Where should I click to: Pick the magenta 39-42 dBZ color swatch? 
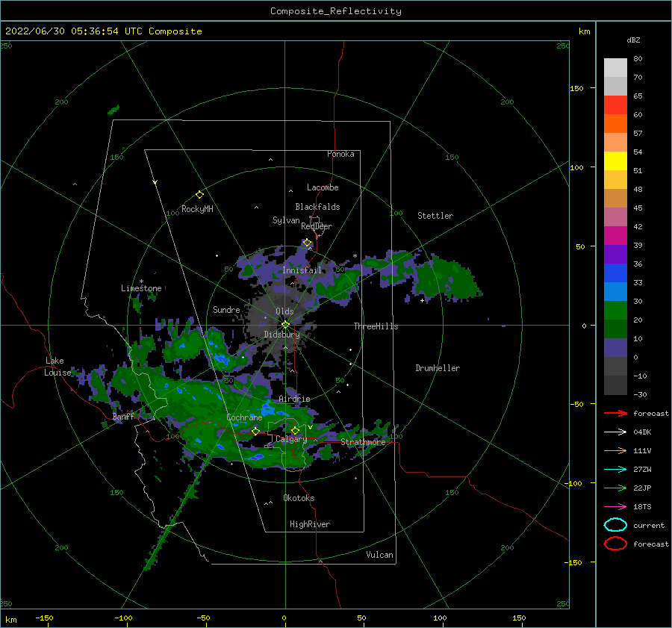615,236
